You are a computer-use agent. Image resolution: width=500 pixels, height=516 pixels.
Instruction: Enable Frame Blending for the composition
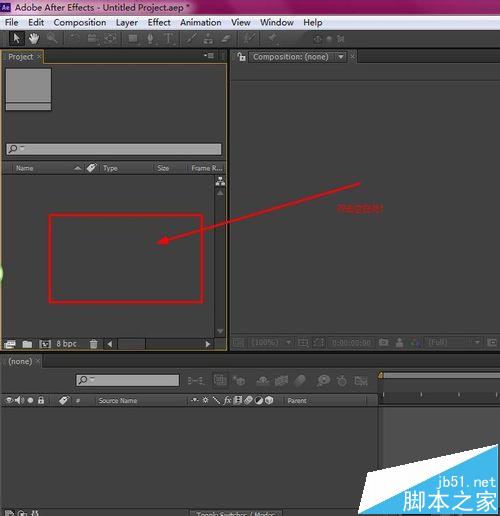281,380
